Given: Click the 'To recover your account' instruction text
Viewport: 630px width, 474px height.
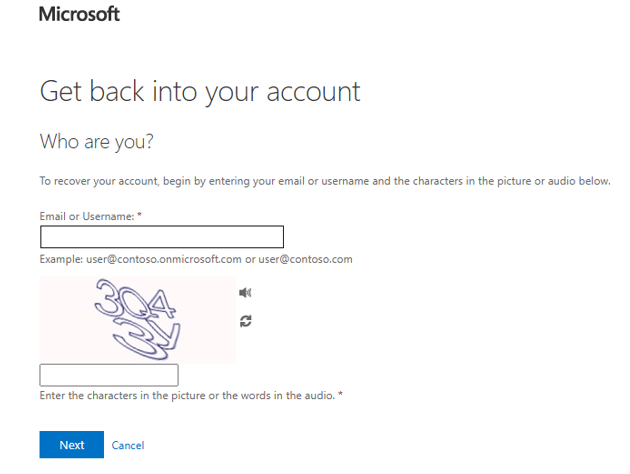Looking at the screenshot, I should tap(325, 181).
